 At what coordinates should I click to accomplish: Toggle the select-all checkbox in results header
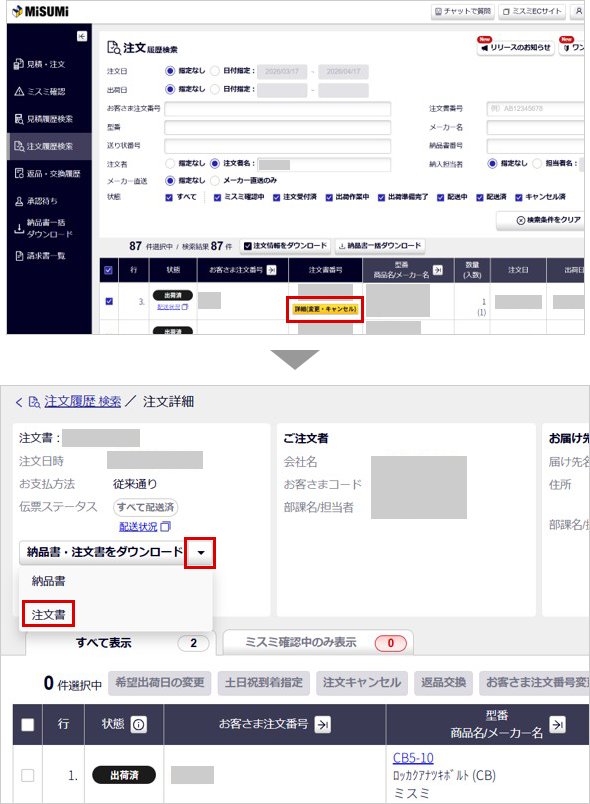point(108,270)
